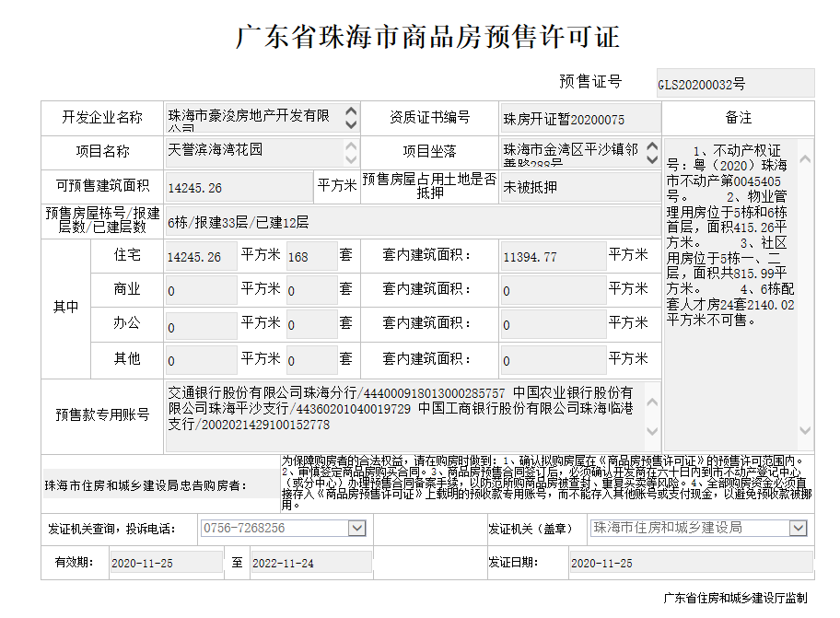840x618 pixels.
Task: Open the 0756-7268256 phone dropdown
Action: click(x=356, y=529)
